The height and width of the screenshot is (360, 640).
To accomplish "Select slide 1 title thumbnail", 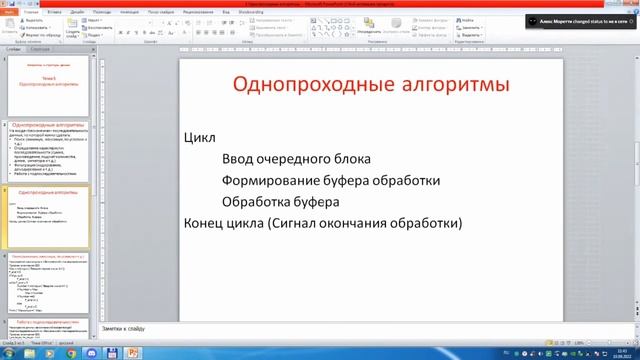I will tap(48, 86).
